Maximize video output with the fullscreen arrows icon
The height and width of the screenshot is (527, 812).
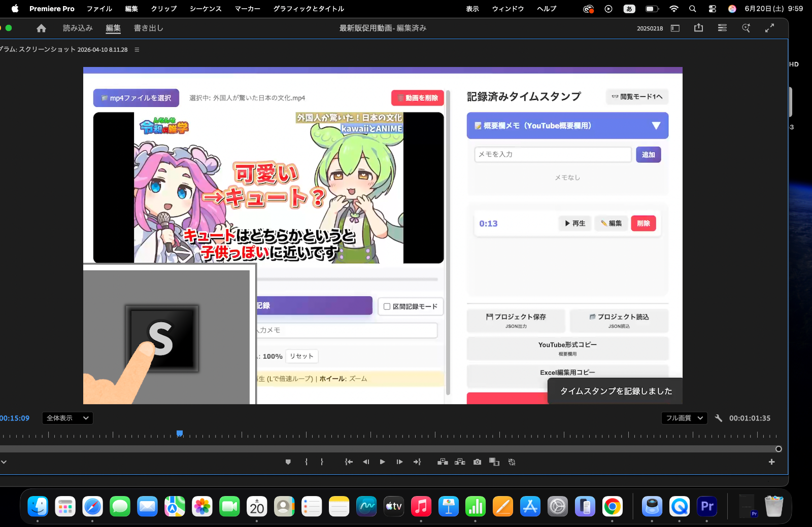(x=769, y=28)
